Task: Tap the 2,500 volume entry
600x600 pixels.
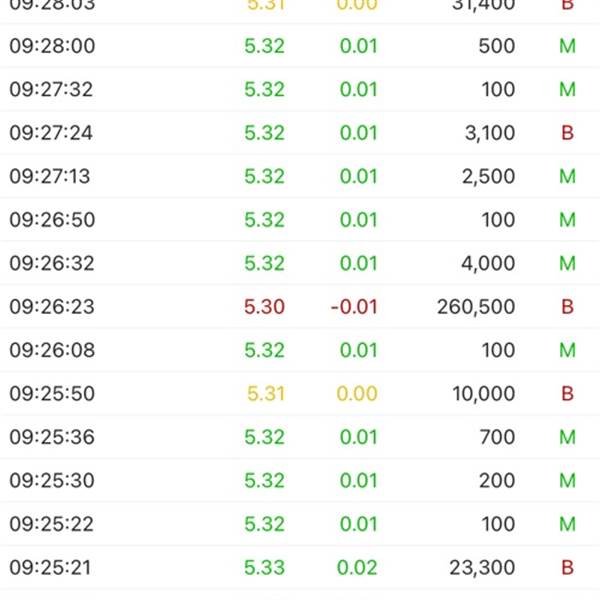Action: [489, 176]
